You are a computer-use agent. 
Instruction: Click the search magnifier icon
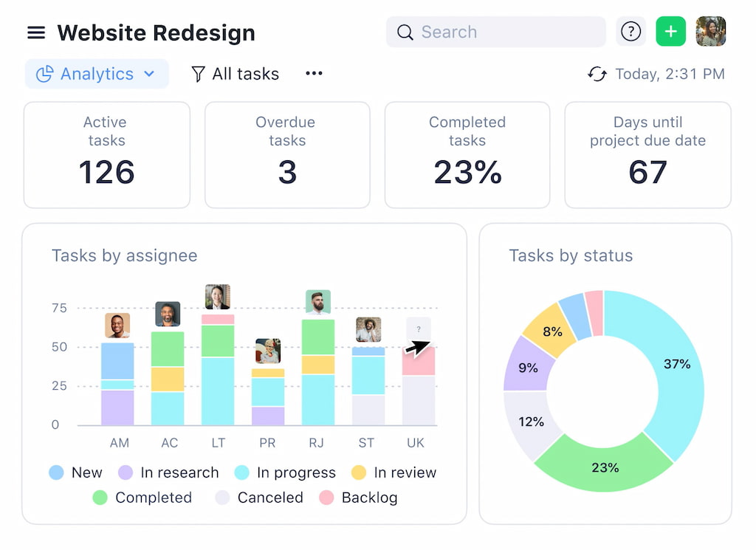tap(405, 32)
